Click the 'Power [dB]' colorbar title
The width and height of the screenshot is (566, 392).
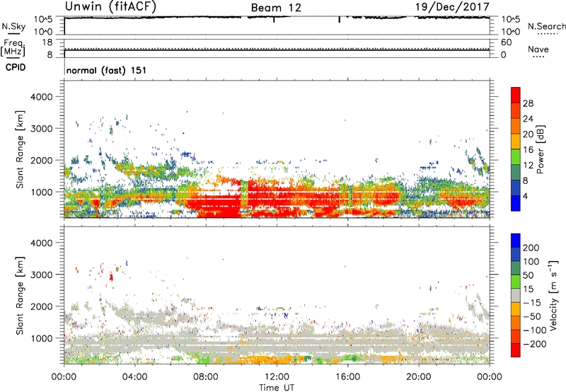(540, 149)
